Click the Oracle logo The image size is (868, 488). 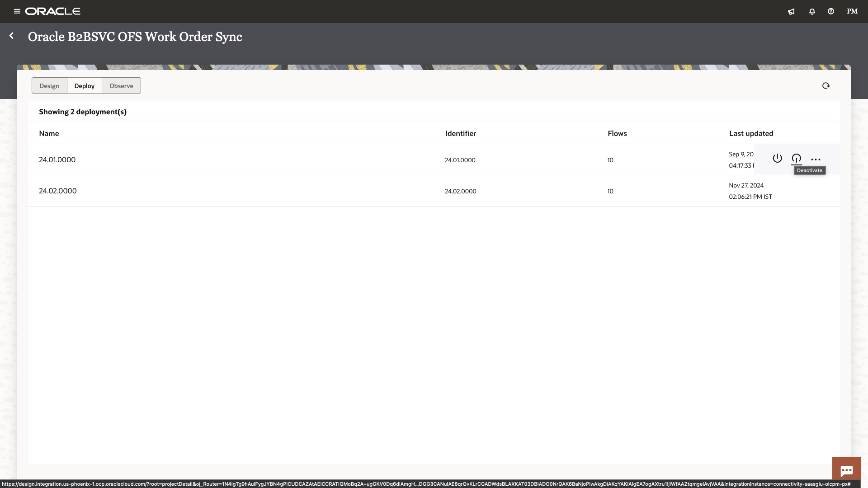[53, 11]
